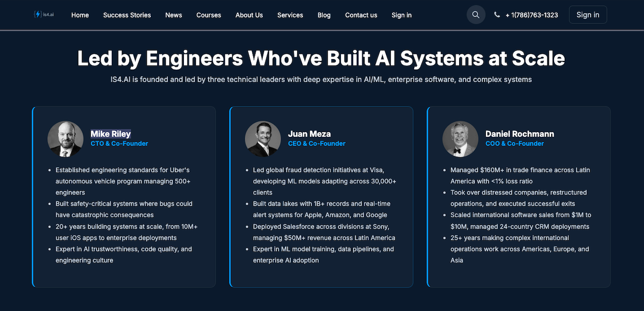Select Courses in the navigation
644x311 pixels.
point(209,15)
